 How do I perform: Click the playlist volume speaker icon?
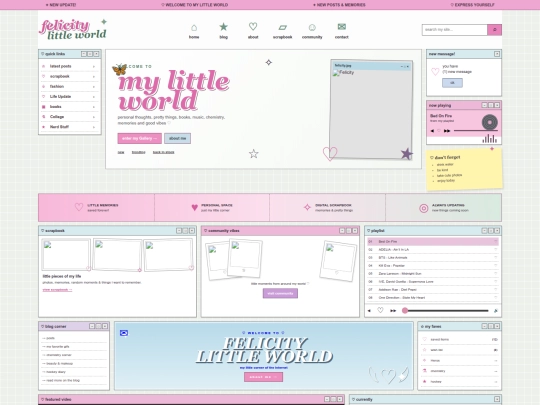[x=496, y=311]
